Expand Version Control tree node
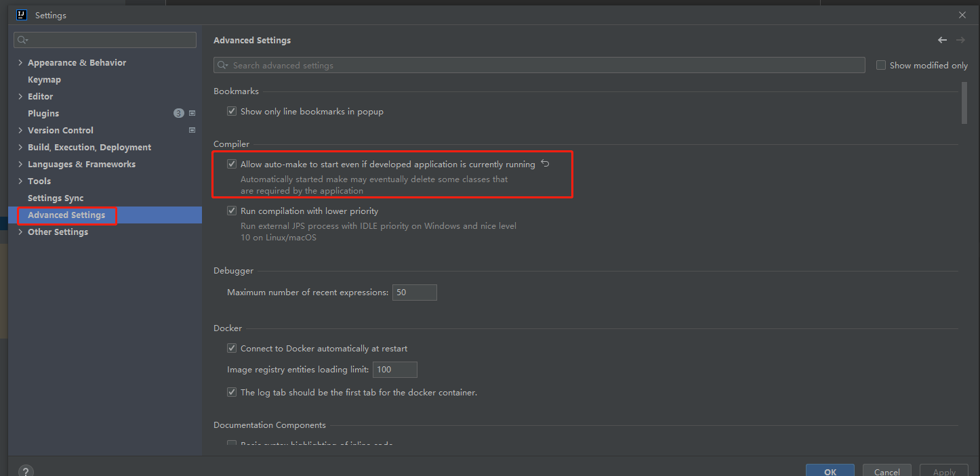The image size is (980, 476). tap(20, 130)
